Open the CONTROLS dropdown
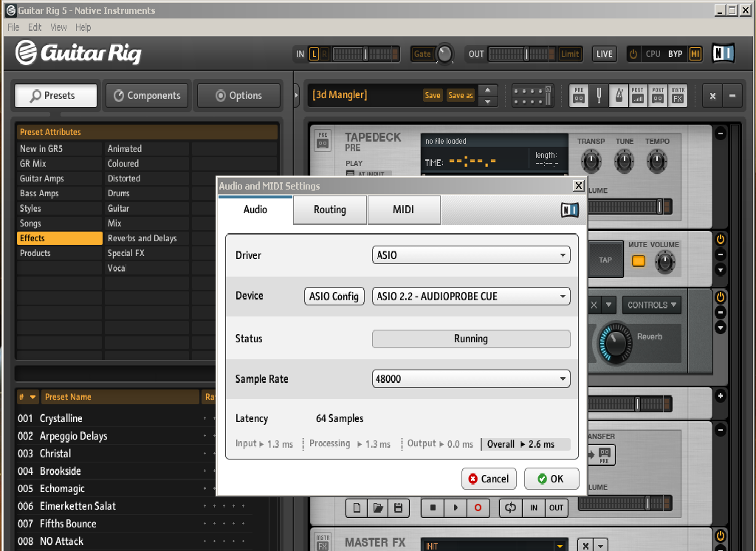Viewport: 756px width, 551px height. click(651, 305)
